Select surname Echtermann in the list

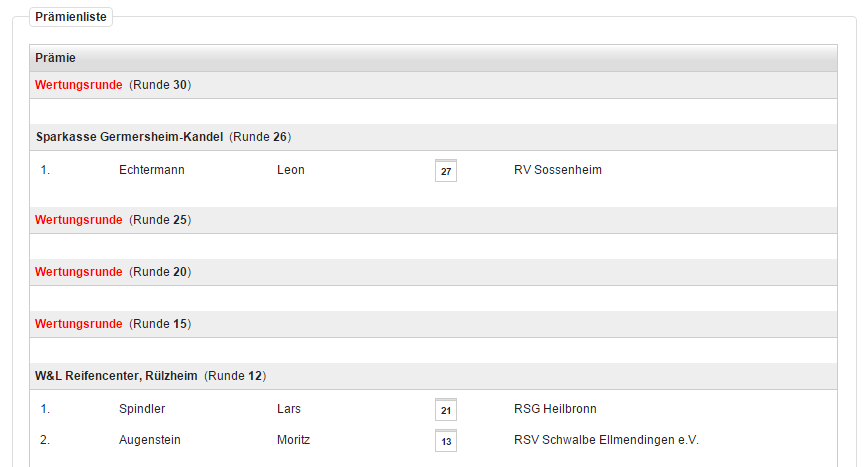pyautogui.click(x=152, y=170)
